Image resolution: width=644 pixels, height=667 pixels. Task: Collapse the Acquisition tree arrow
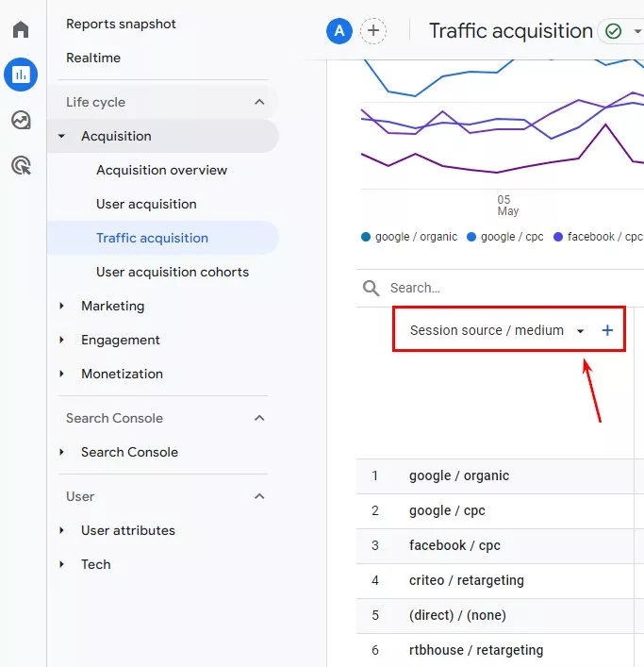tap(61, 136)
